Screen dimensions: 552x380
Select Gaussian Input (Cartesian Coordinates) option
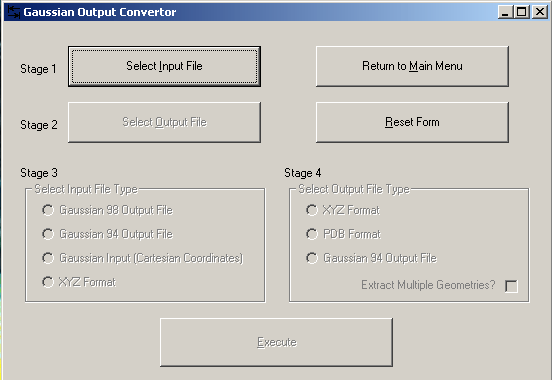pyautogui.click(x=143, y=258)
